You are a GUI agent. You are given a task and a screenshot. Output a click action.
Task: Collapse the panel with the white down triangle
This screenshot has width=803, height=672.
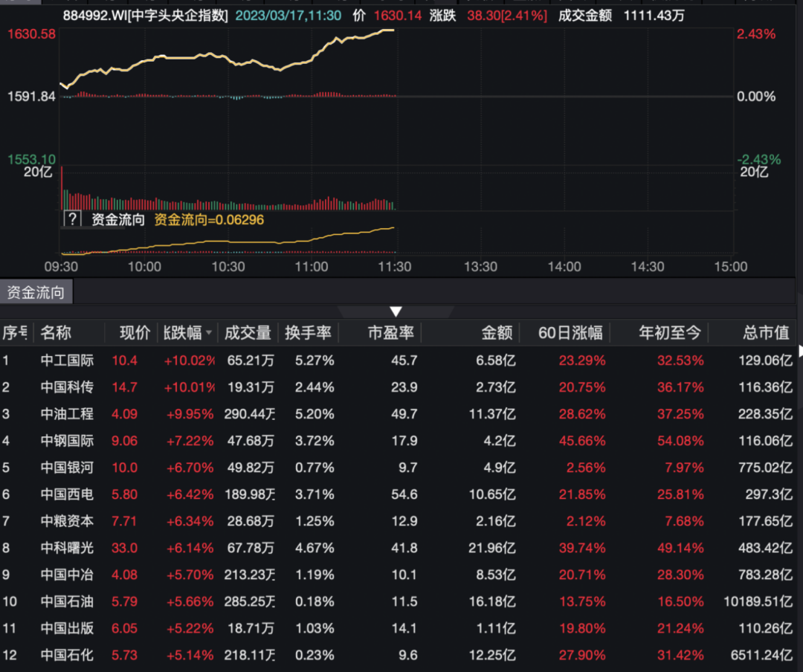pyautogui.click(x=396, y=311)
